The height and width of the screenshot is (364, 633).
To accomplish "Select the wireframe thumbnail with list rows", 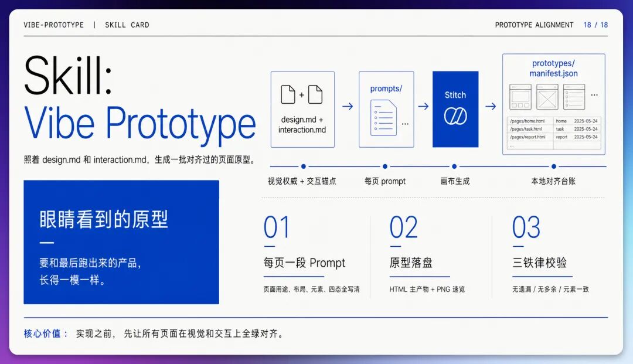I will click(x=574, y=97).
